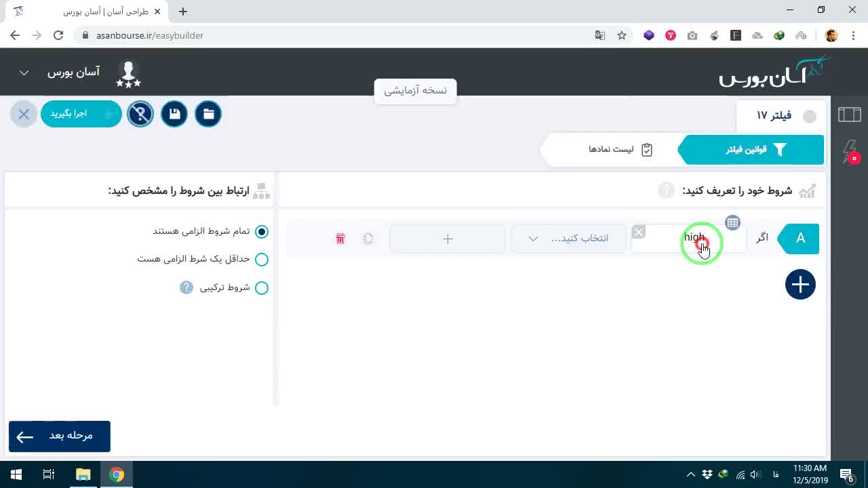
Task: Click the نسخه آزمایشی badge
Action: click(415, 90)
